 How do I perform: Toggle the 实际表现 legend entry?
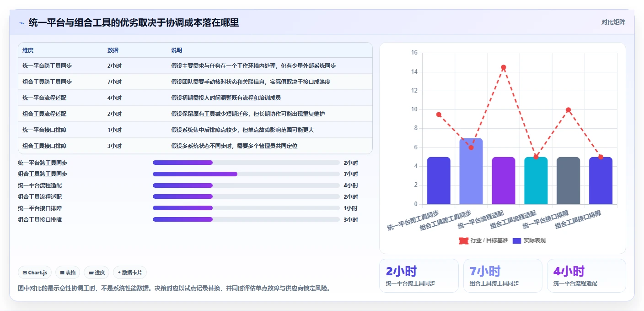click(529, 240)
